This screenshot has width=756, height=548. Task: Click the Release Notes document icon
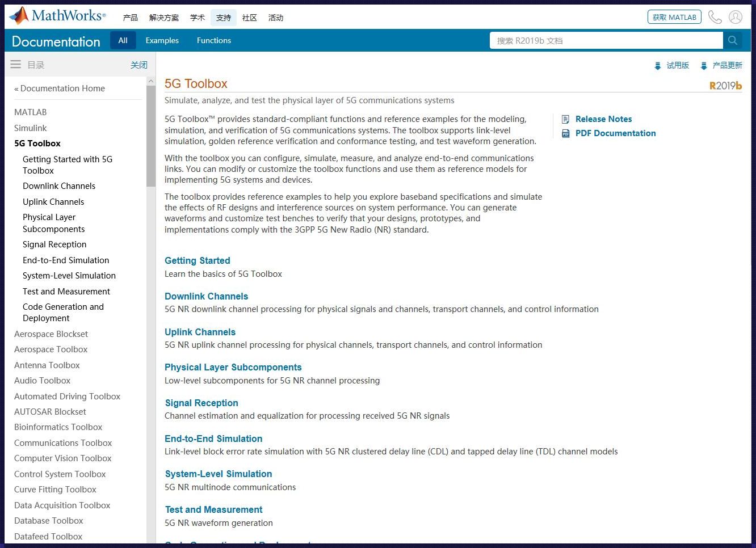click(x=565, y=119)
